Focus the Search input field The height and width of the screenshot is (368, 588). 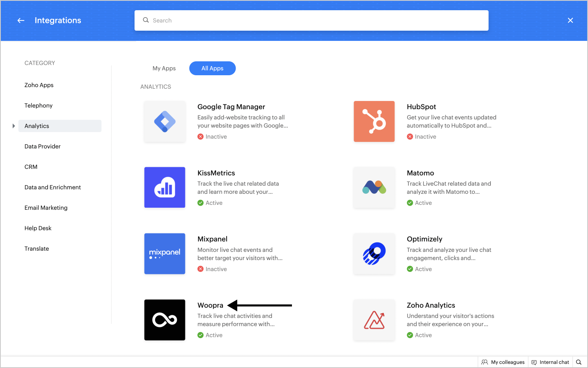coord(312,20)
